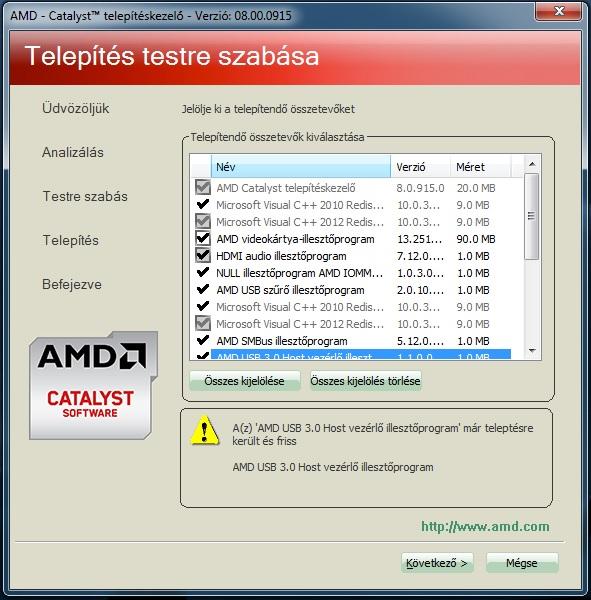Screen dimensions: 591x600
Task: Click the component list scrollbar thumb
Action: point(531,216)
